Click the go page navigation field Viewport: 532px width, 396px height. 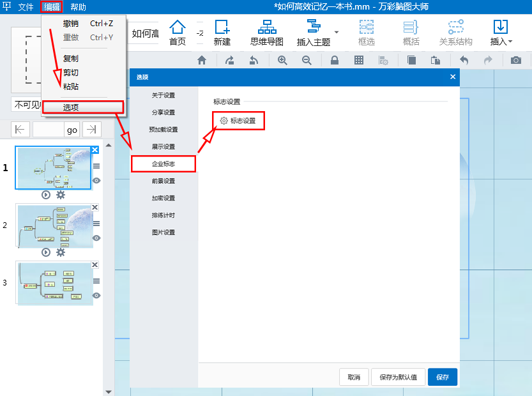72,130
